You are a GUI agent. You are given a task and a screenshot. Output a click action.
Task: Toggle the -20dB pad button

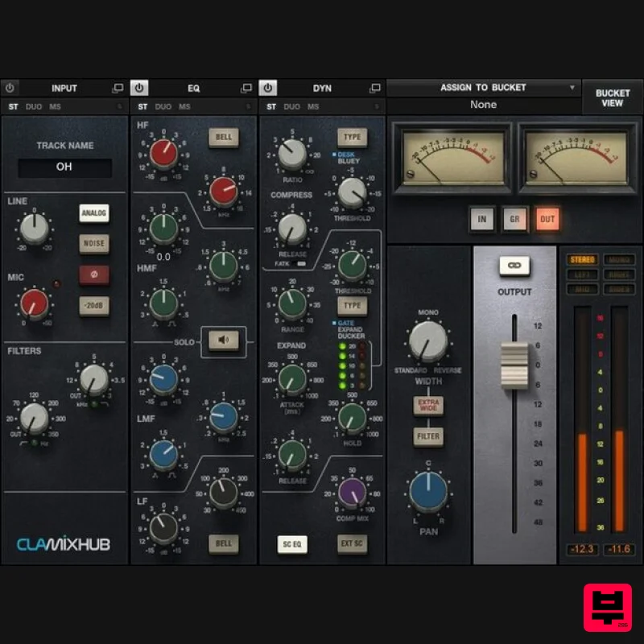point(94,306)
